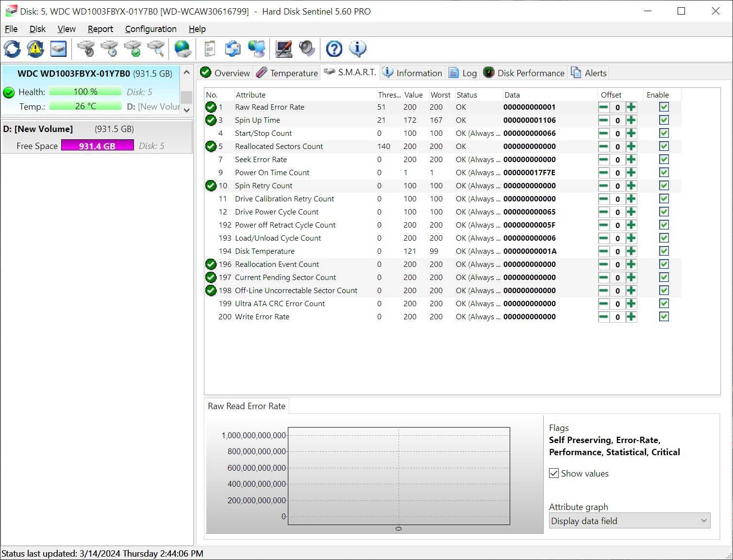
Task: Open Help via blue question mark icon
Action: (x=334, y=49)
